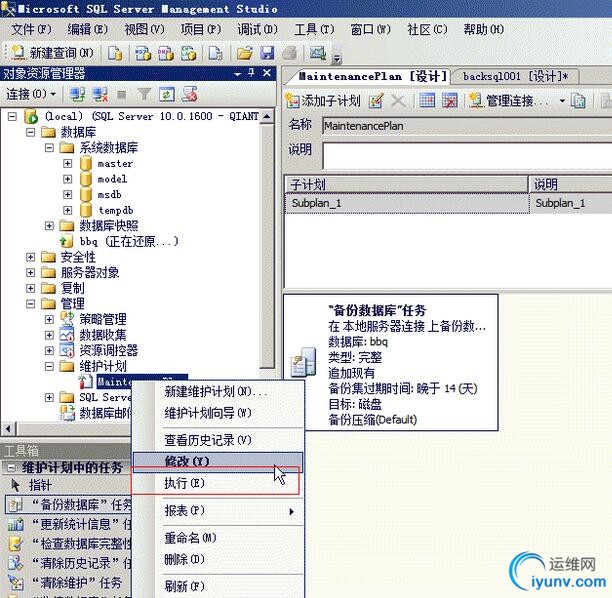Open the Connect (连接) dropdown in Object Explorer
The height and width of the screenshot is (598, 612).
point(31,94)
